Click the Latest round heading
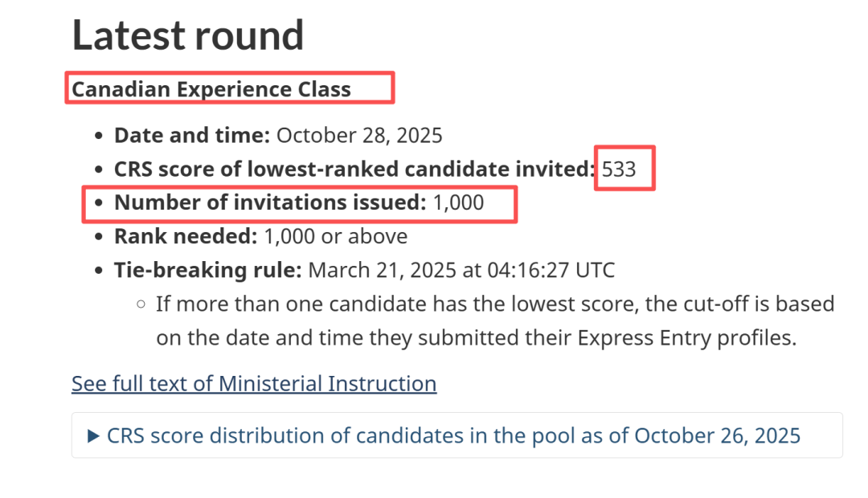Viewport: 868px width, 498px height. (187, 35)
